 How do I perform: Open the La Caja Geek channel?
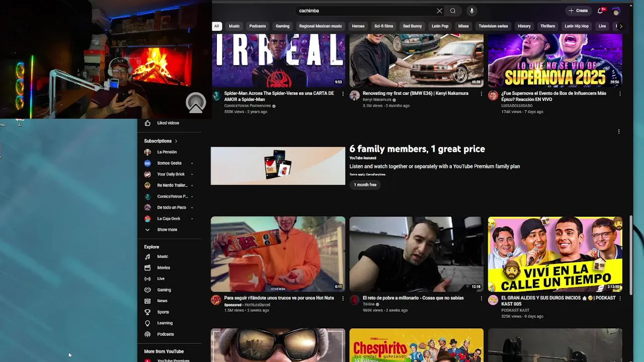coord(169,219)
